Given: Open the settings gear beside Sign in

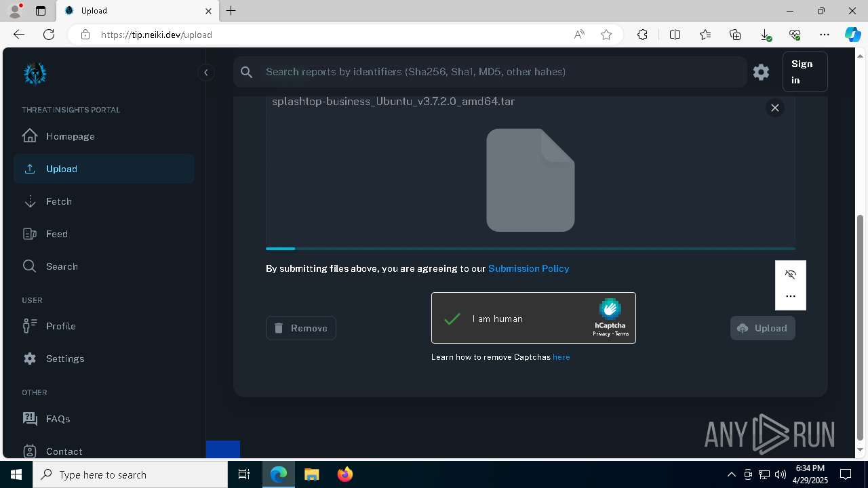Looking at the screenshot, I should (761, 72).
